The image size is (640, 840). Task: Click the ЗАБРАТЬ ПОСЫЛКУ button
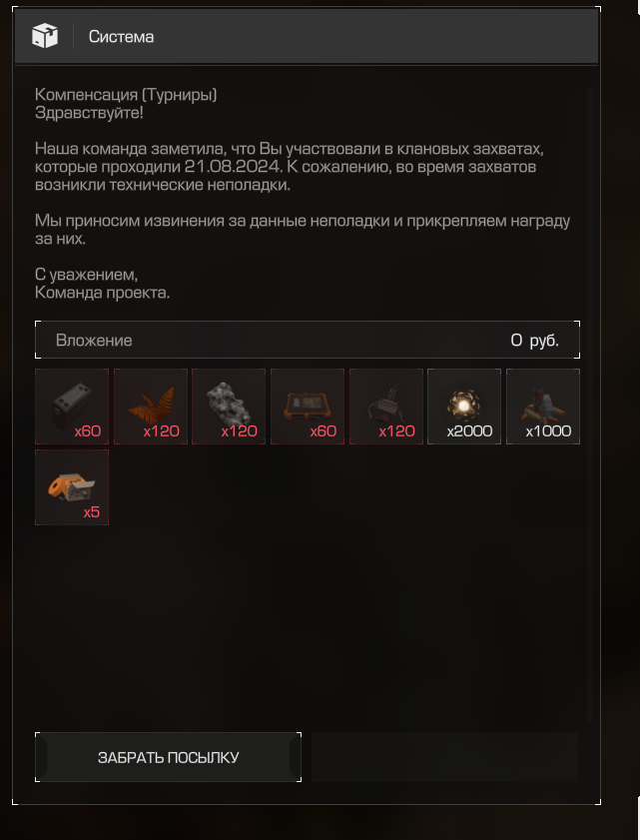(168, 757)
